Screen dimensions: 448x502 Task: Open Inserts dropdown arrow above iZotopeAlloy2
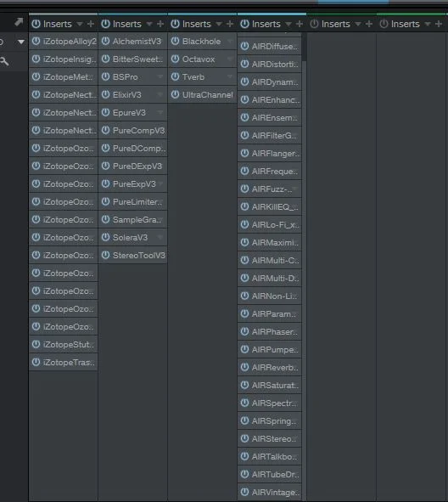[80, 25]
